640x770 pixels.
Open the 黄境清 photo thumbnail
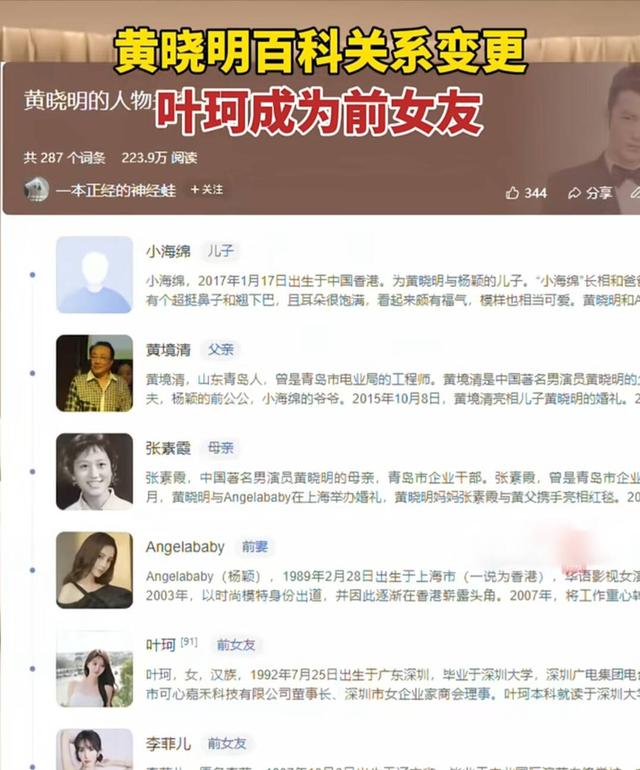[94, 373]
